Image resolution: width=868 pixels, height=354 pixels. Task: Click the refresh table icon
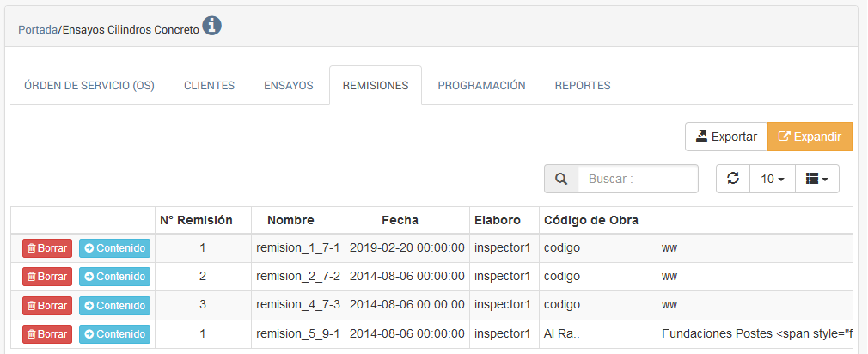[733, 179]
